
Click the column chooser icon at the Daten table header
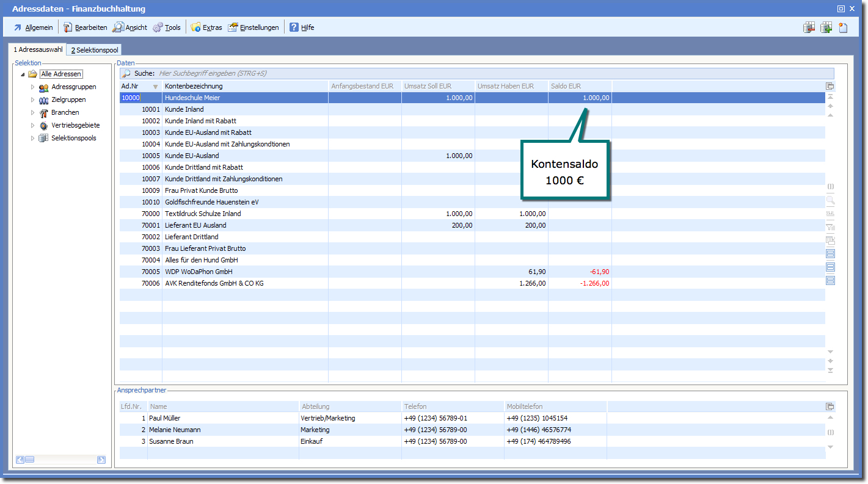coord(830,86)
